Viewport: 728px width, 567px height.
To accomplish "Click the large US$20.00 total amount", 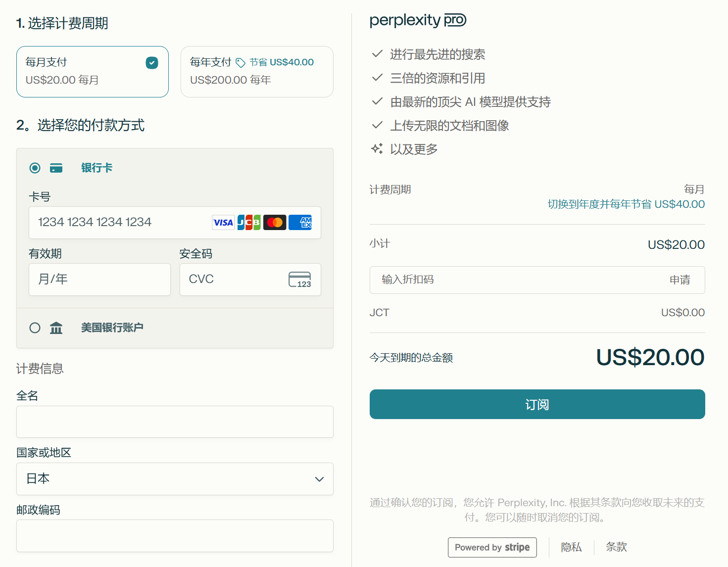I will pos(650,357).
